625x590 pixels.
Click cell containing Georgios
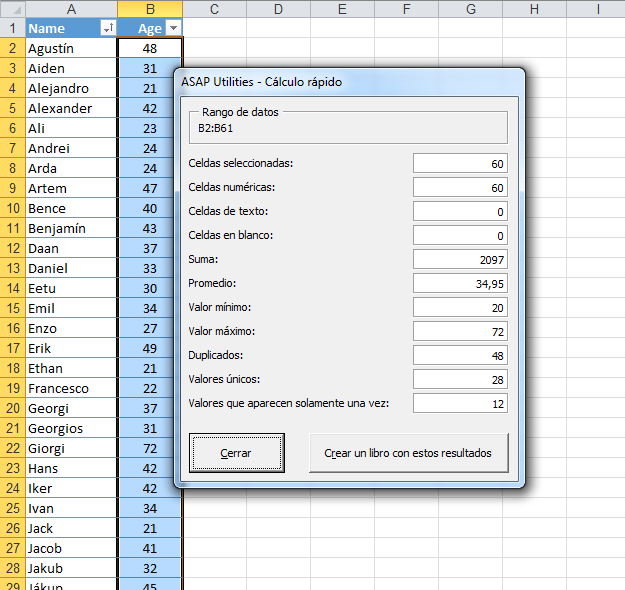tap(71, 428)
